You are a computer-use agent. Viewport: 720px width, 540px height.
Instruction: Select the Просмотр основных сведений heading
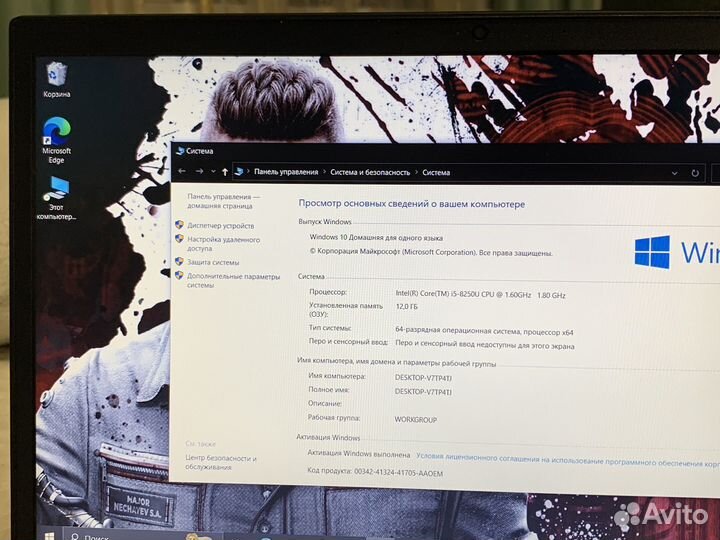[411, 204]
